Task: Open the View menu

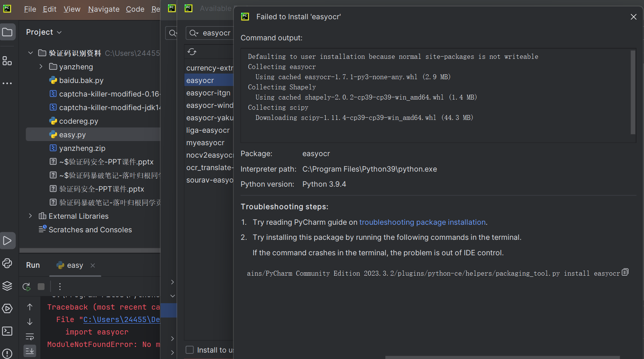Action: 72,9
